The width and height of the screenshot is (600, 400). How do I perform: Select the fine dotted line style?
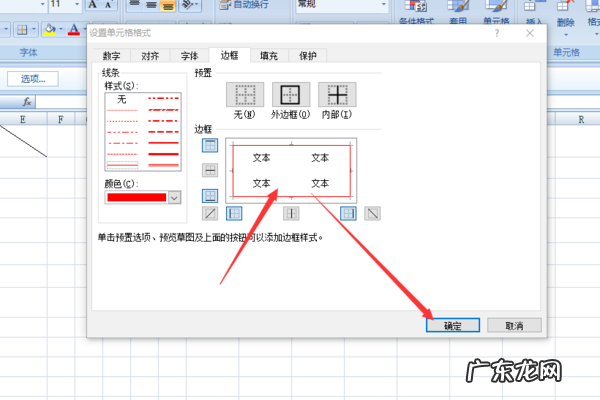122,110
